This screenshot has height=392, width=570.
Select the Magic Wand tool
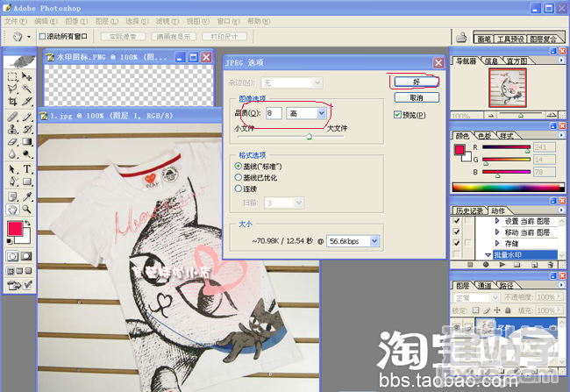(x=26, y=89)
